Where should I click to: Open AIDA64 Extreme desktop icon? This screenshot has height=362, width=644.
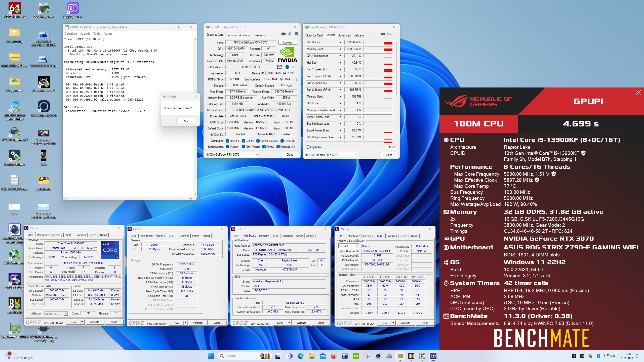(x=15, y=10)
